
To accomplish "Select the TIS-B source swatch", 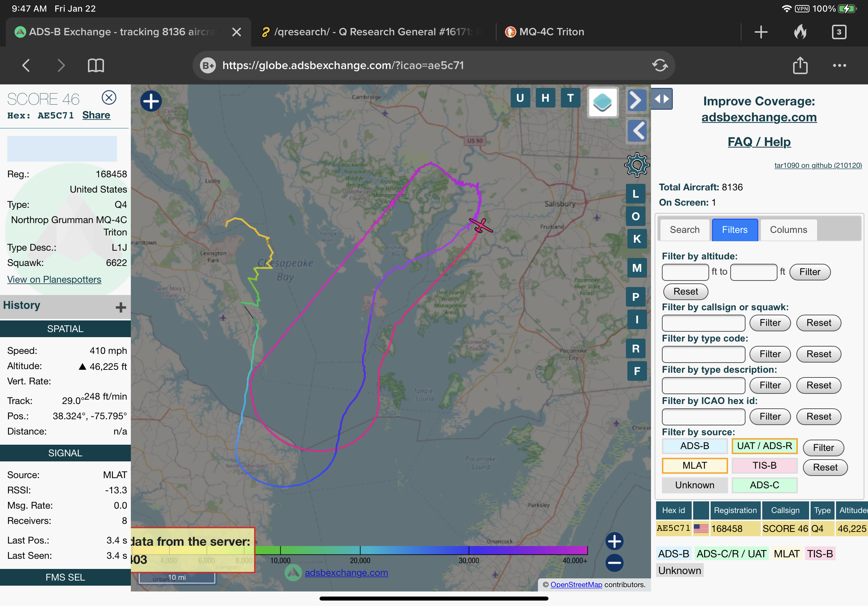I will (x=764, y=466).
